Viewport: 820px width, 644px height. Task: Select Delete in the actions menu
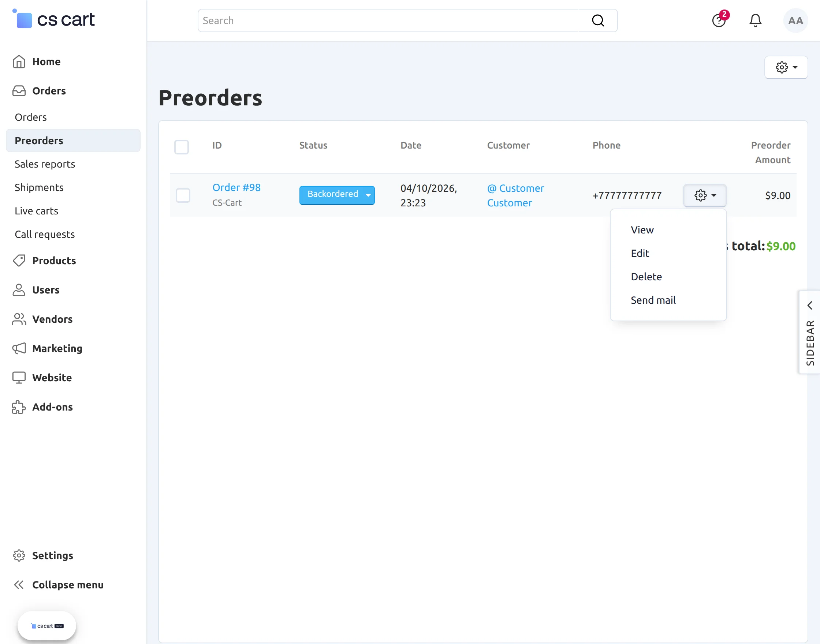coord(646,276)
